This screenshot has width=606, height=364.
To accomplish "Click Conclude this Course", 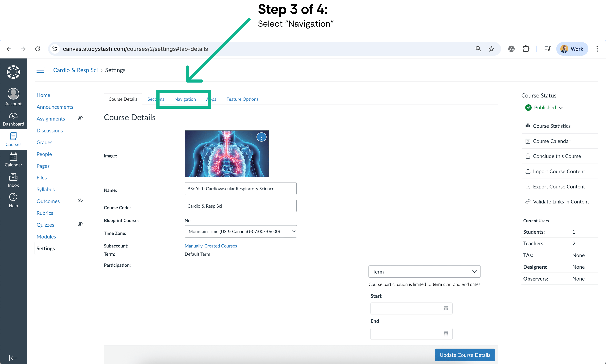I will tap(553, 156).
